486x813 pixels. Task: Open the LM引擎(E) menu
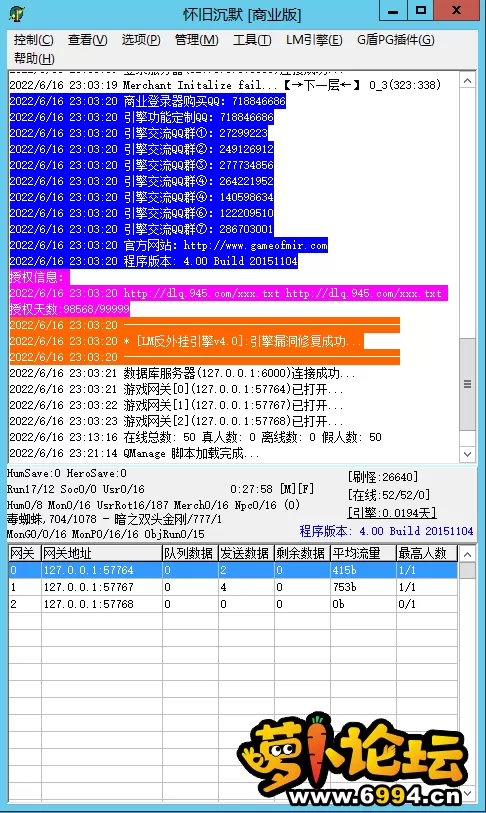click(x=314, y=40)
